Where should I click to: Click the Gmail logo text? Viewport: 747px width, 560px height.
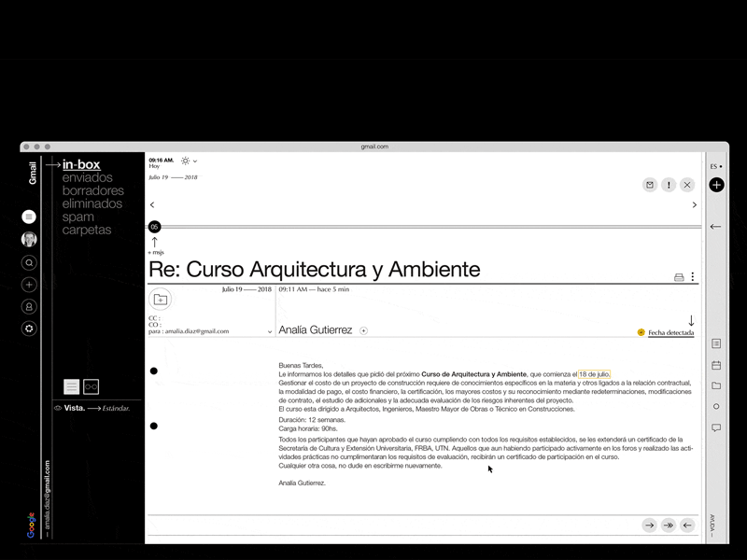[x=33, y=173]
